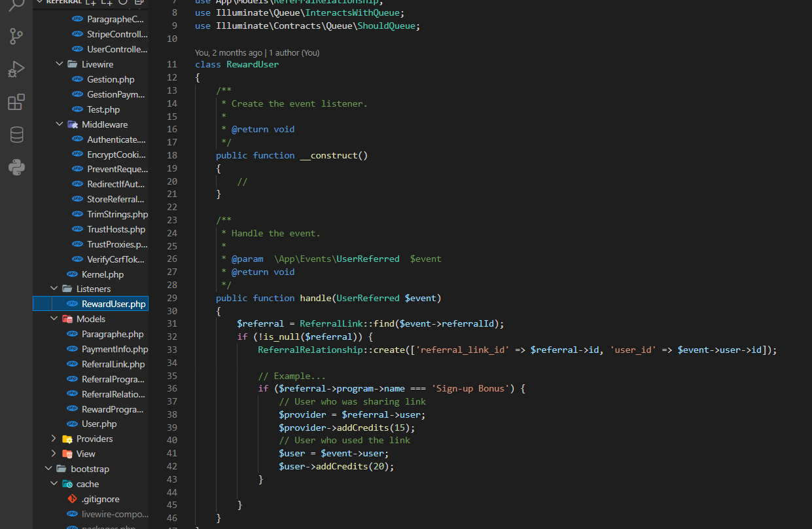812x529 pixels.
Task: Expand the Providers folder chevron
Action: [54, 439]
